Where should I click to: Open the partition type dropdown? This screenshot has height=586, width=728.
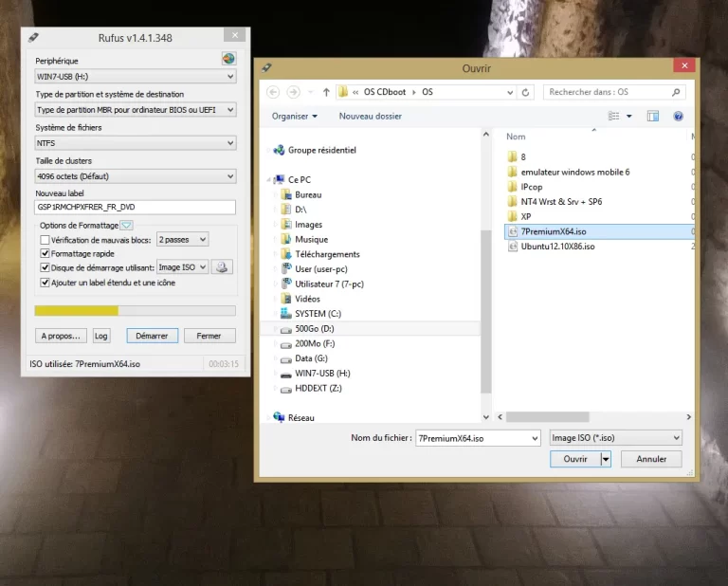click(136, 110)
